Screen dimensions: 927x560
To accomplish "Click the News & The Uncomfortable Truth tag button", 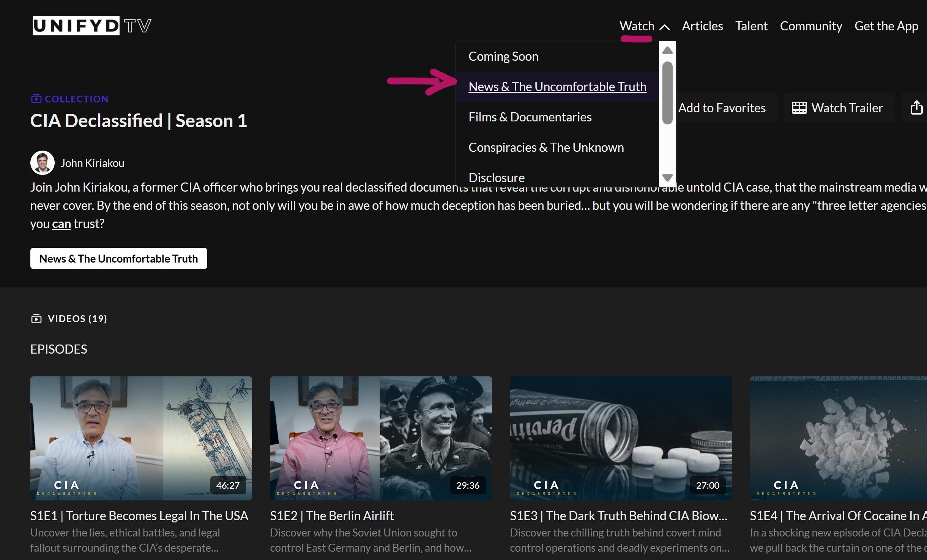I will [x=119, y=258].
